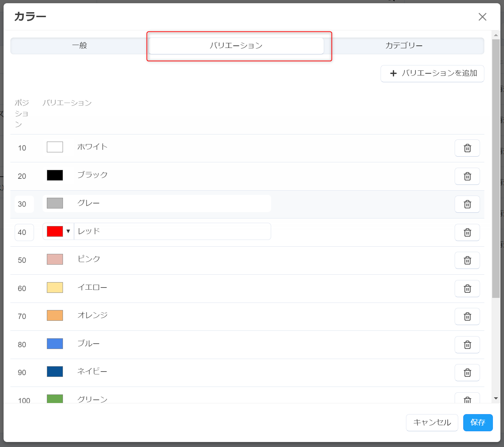This screenshot has width=504, height=447.
Task: Delete the レッド variation row
Action: (467, 232)
